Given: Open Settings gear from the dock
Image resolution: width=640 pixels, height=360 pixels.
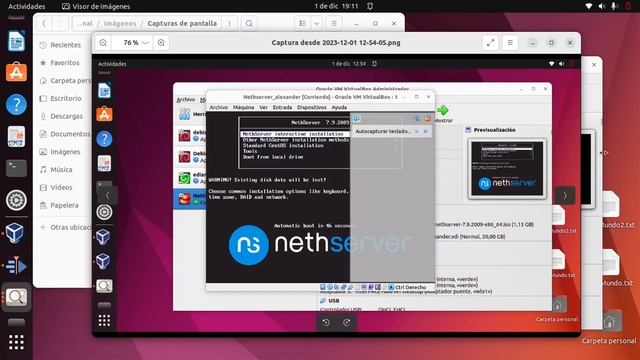Looking at the screenshot, I should tap(16, 200).
